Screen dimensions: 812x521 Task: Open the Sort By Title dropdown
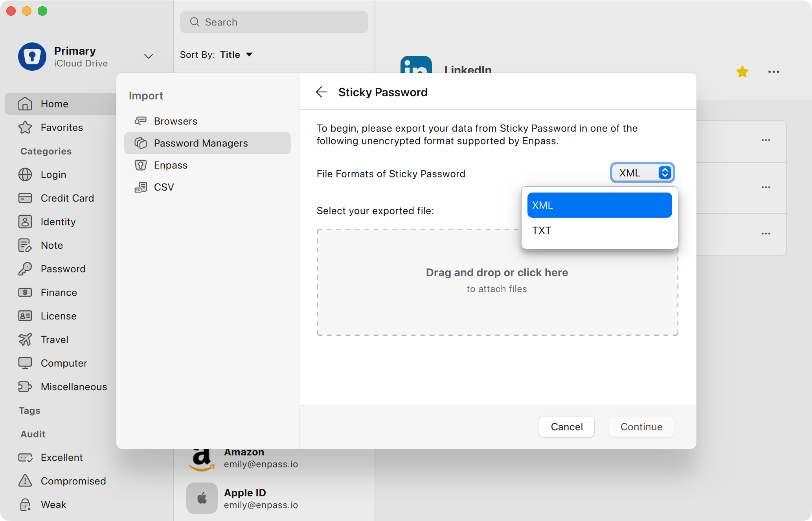(x=236, y=55)
